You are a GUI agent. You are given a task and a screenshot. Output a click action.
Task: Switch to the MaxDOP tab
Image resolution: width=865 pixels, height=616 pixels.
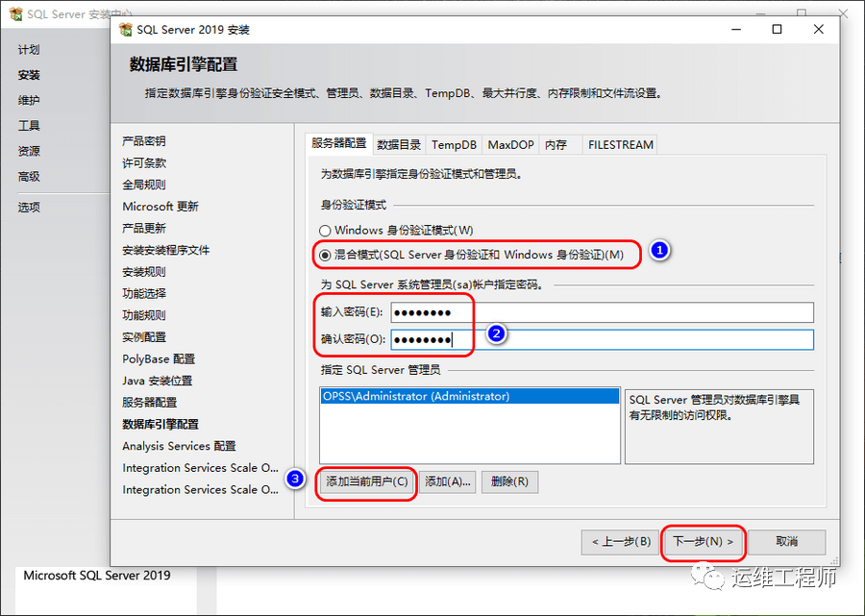click(x=511, y=145)
